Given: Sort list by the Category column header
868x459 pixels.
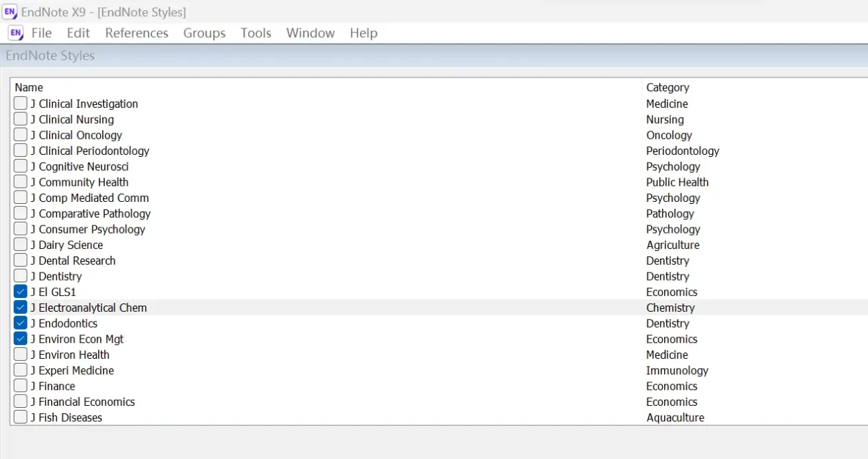Looking at the screenshot, I should (x=668, y=87).
